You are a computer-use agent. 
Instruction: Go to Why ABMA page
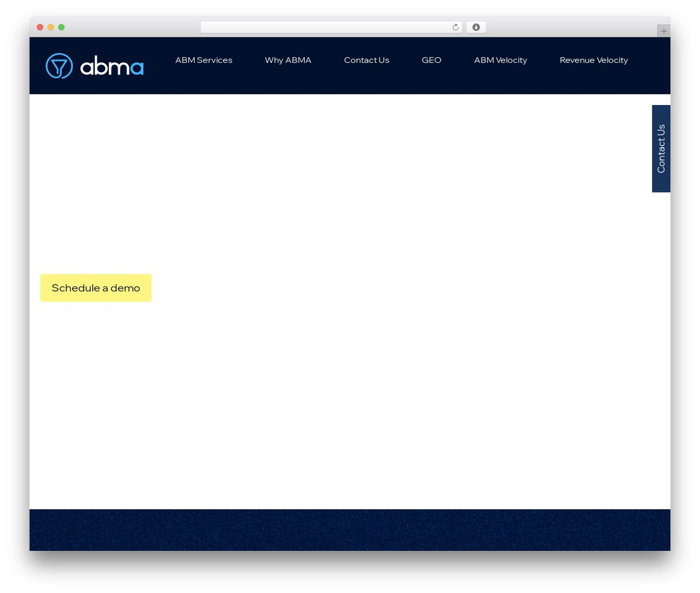point(288,60)
